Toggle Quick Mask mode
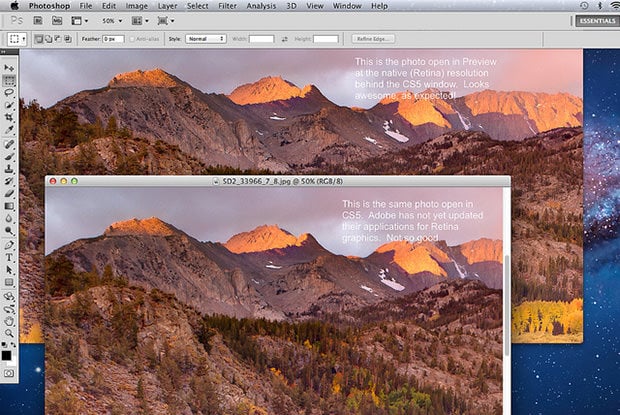This screenshot has width=620, height=415. pos(9,373)
